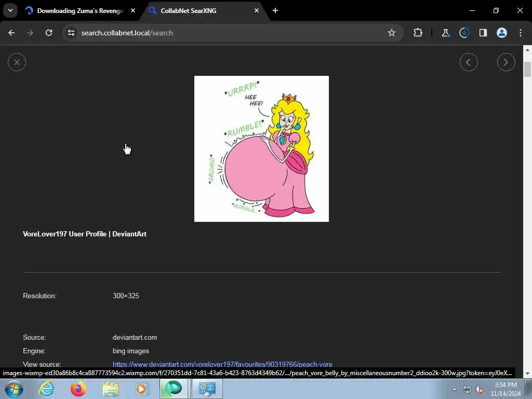Show the previous image result

469,62
